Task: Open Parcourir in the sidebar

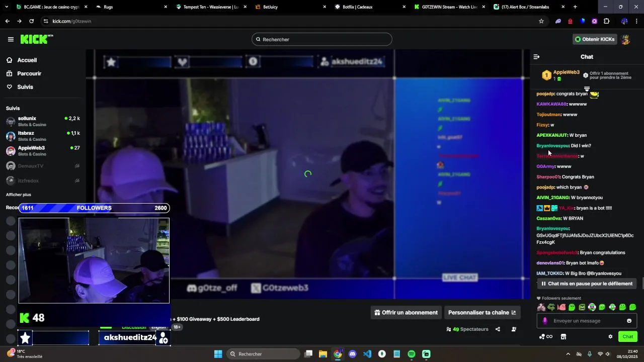Action: pos(29,73)
